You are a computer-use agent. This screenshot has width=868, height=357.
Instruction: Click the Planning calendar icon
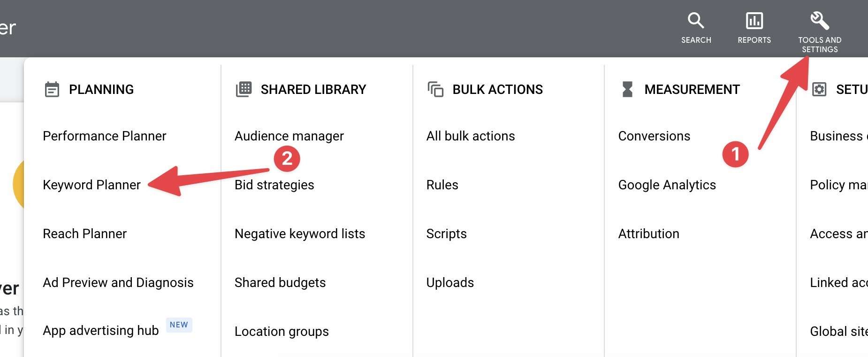click(x=52, y=89)
